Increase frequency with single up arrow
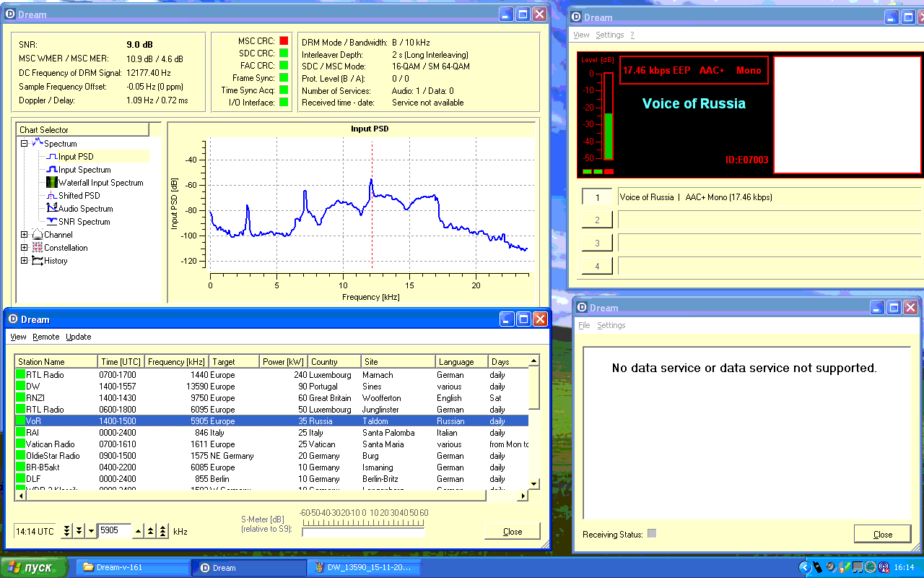Image resolution: width=924 pixels, height=578 pixels. point(139,531)
